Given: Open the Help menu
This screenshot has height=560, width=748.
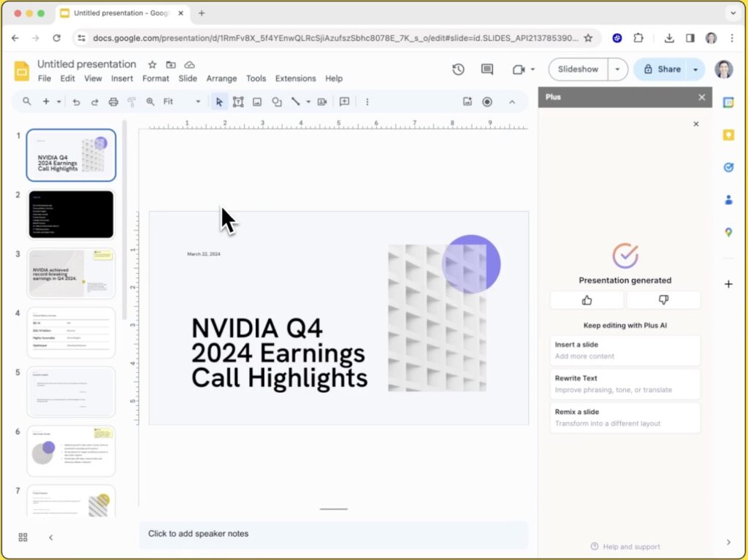Looking at the screenshot, I should tap(334, 78).
